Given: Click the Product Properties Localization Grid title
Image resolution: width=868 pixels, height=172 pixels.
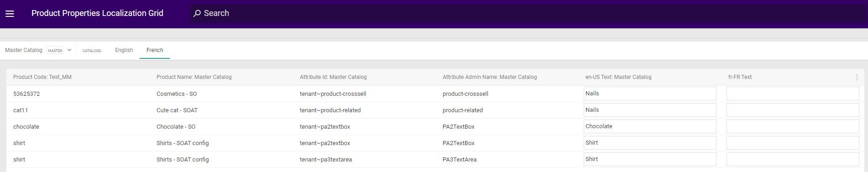Looking at the screenshot, I should [x=97, y=13].
